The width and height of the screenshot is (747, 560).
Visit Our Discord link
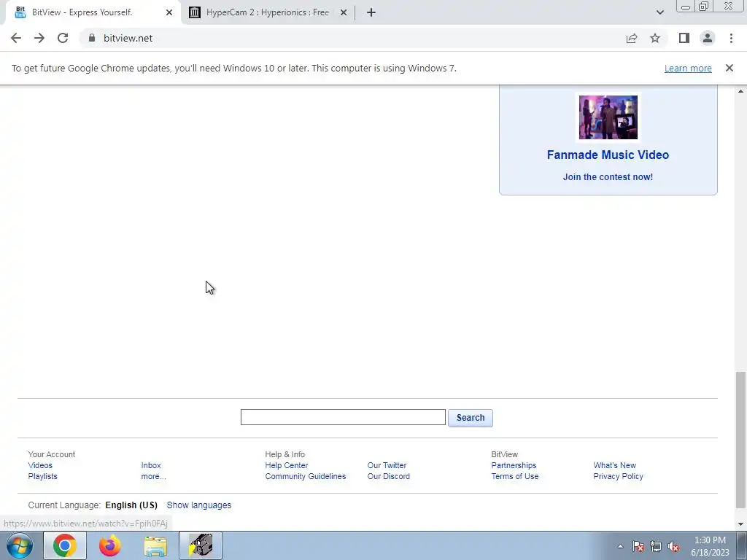pyautogui.click(x=388, y=476)
